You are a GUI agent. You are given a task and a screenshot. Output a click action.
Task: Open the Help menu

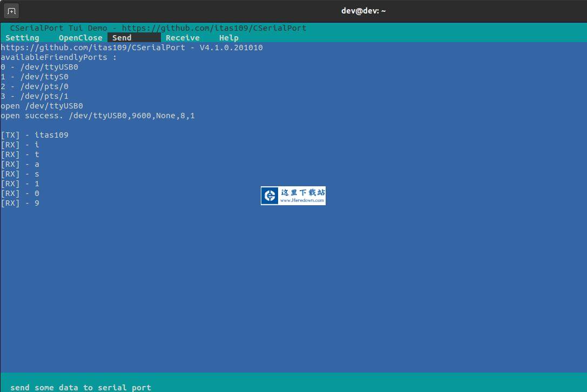pos(228,38)
